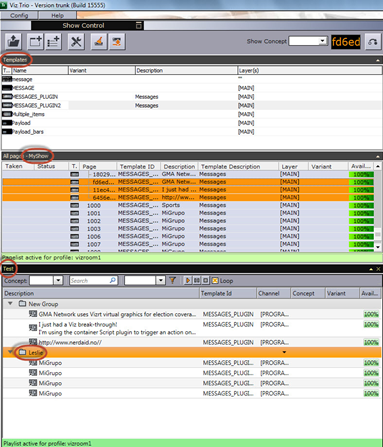Click the fd6ed page number display
The height and width of the screenshot is (447, 383).
tap(346, 42)
